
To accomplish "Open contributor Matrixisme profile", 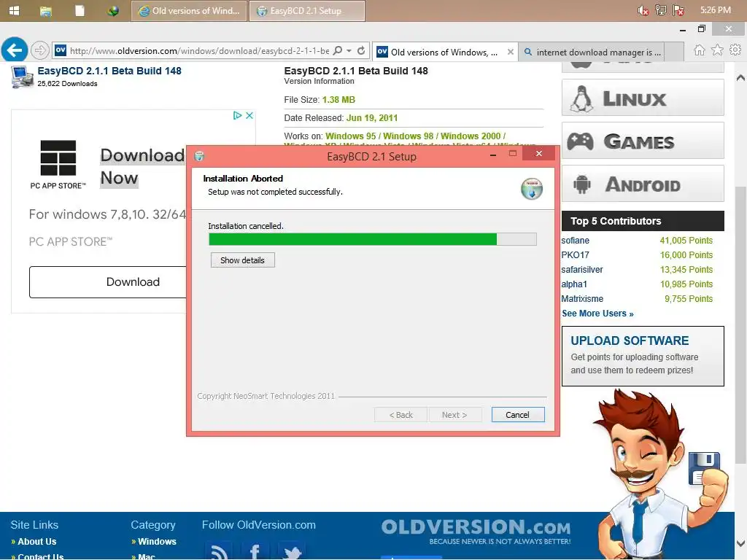I will [x=581, y=298].
